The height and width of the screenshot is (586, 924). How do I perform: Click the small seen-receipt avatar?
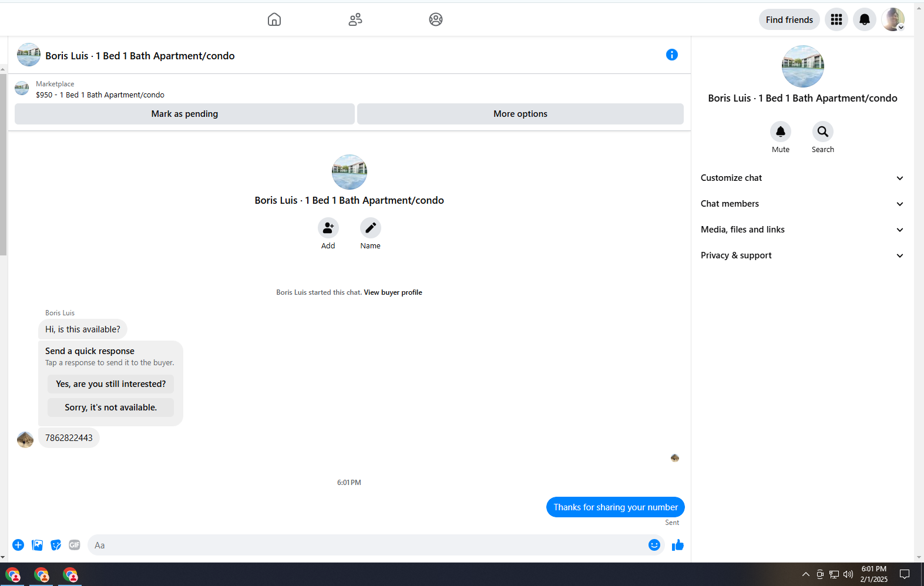675,458
